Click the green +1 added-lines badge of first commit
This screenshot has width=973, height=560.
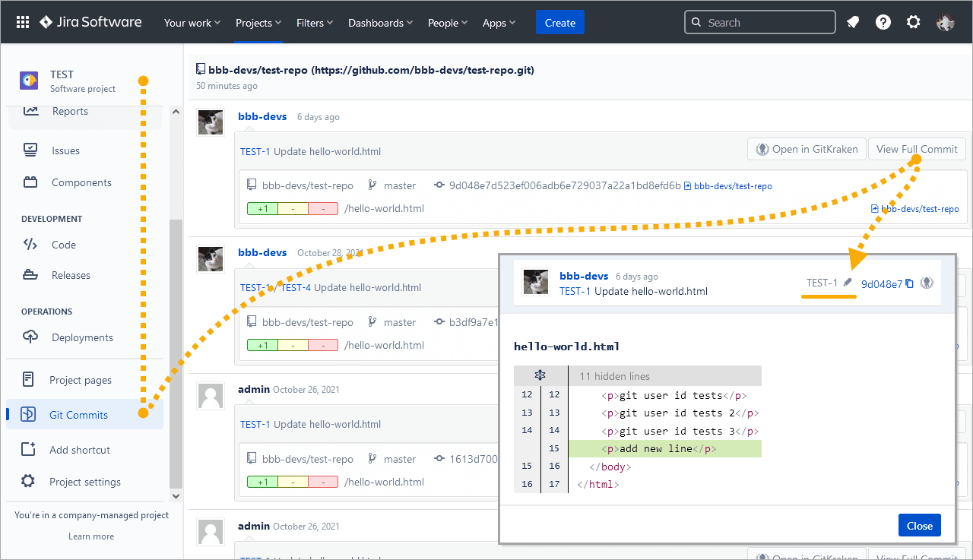(x=262, y=208)
